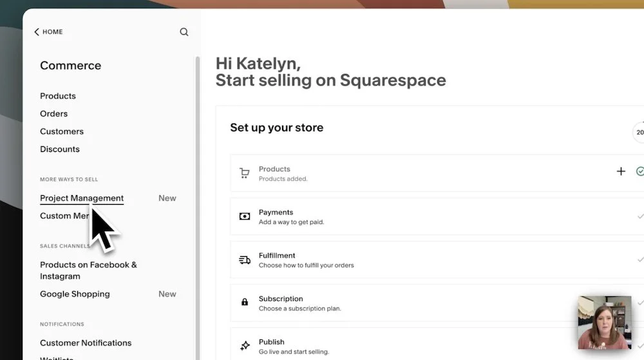Click the webcam video thumbnail

pos(605,322)
